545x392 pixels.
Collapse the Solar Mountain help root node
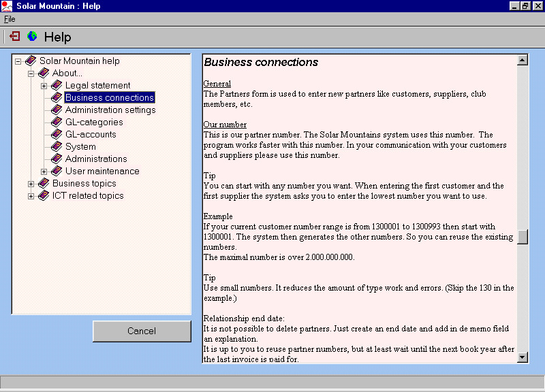18,61
